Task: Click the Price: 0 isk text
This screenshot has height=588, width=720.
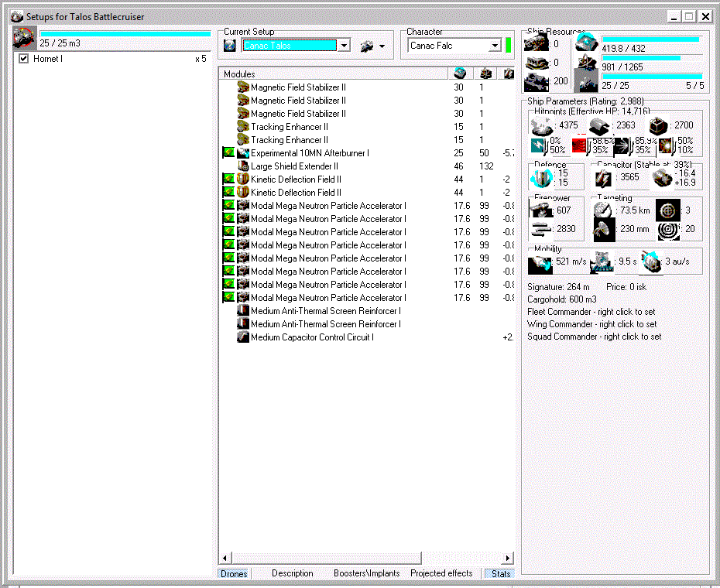Action: point(626,287)
